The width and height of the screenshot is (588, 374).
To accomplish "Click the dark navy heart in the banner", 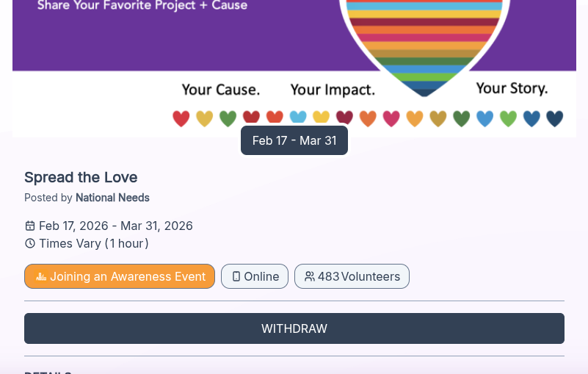I will 555,118.
